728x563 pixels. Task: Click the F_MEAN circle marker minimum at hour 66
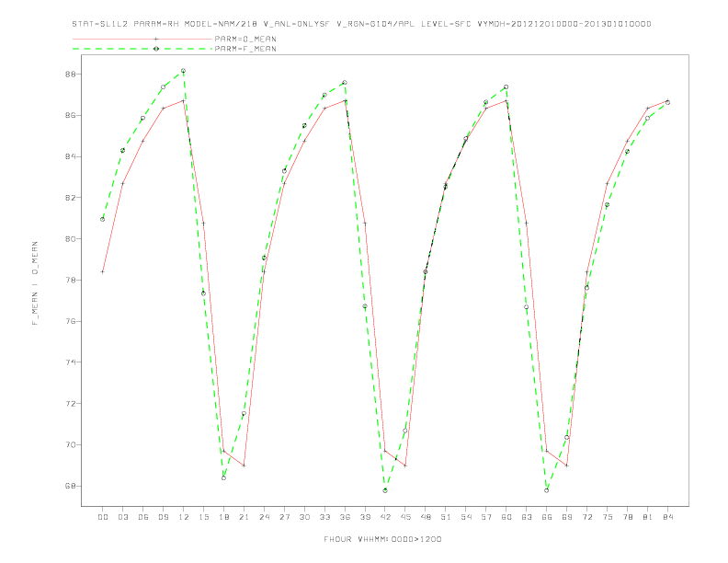pos(547,490)
